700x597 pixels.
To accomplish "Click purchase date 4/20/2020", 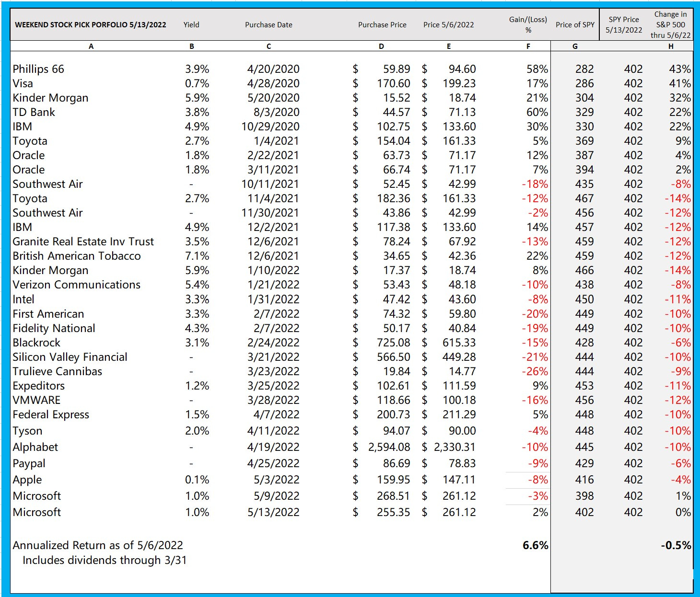I will (x=273, y=69).
